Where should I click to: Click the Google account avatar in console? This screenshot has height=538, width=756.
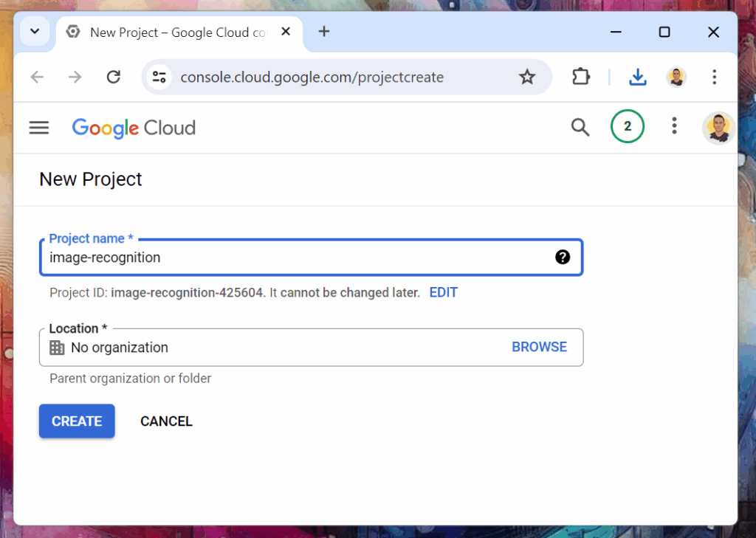point(718,128)
